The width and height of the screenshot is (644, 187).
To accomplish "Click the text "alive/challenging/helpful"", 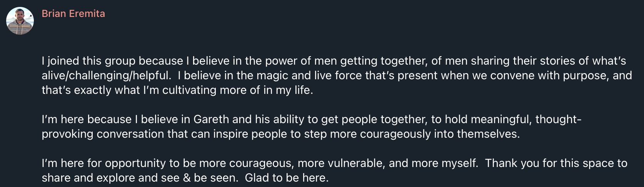I will [x=106, y=76].
